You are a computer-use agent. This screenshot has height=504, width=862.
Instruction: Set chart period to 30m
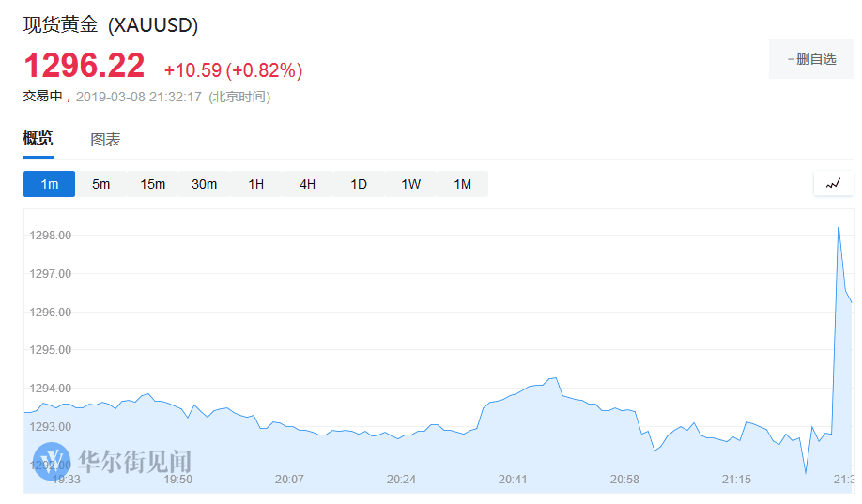[x=204, y=184]
